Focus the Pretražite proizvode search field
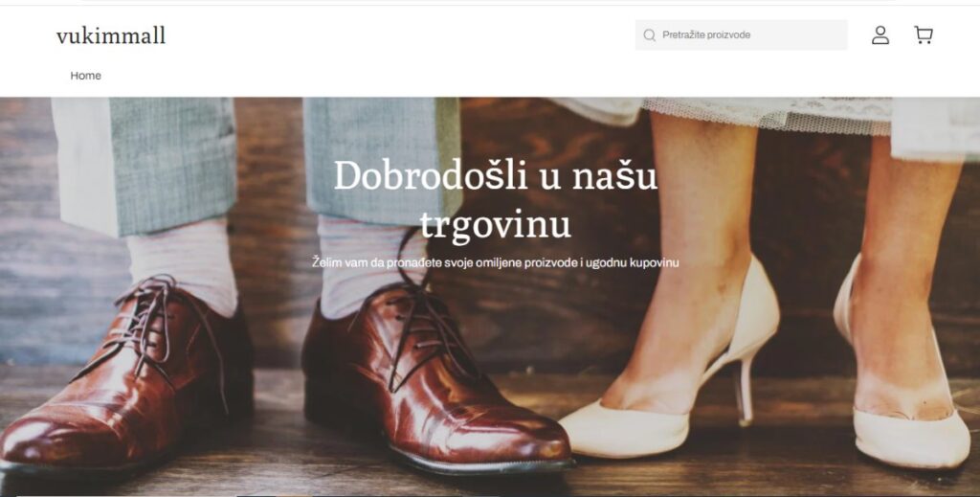 pyautogui.click(x=742, y=35)
